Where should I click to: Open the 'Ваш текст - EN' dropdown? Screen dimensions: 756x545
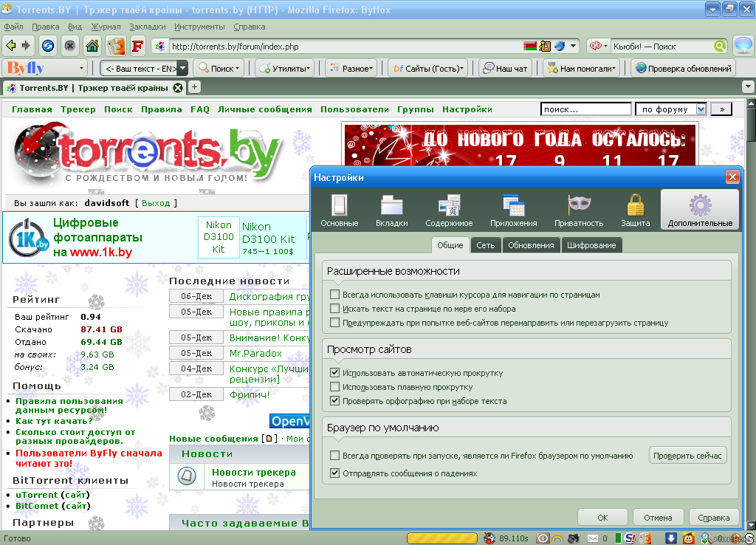(183, 69)
